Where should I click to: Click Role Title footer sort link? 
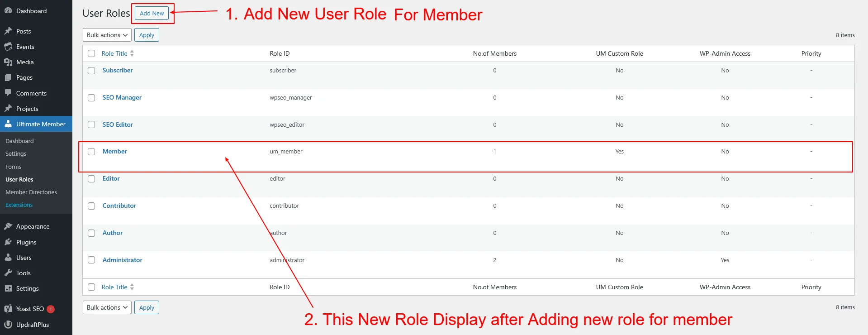coord(114,287)
